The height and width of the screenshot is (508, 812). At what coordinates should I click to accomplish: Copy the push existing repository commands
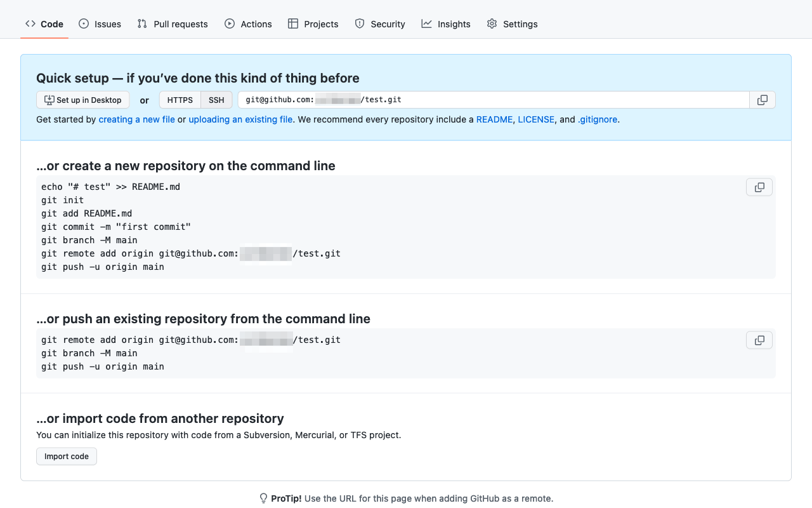point(759,340)
